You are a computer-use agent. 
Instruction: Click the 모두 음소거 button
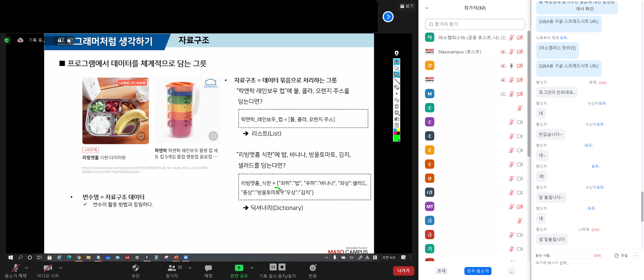[478, 271]
